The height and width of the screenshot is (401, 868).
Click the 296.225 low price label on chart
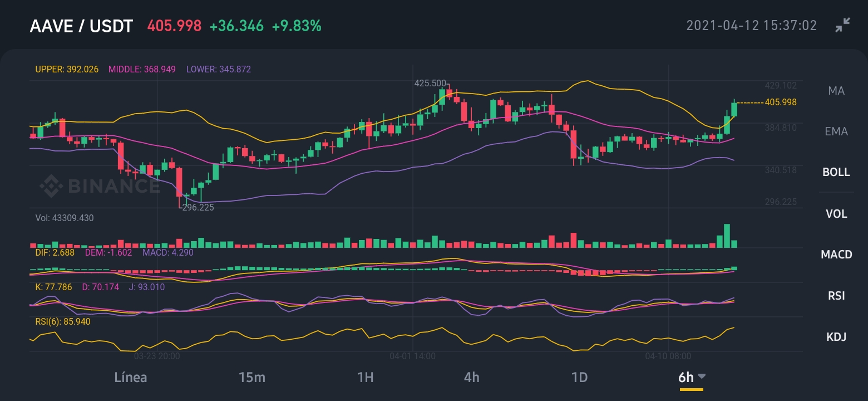198,207
